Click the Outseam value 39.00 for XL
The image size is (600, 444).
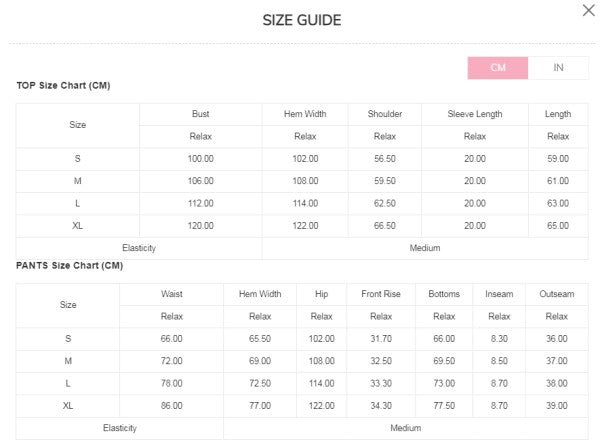pyautogui.click(x=557, y=406)
